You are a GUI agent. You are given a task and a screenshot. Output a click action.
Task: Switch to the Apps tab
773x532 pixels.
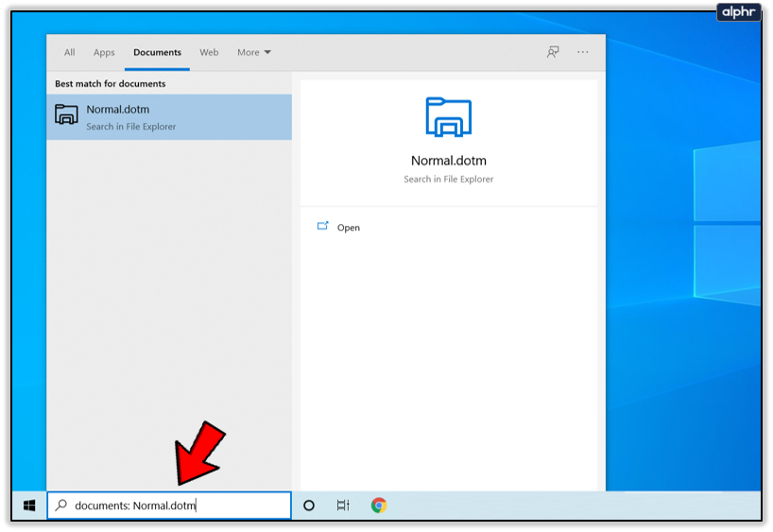pos(104,52)
